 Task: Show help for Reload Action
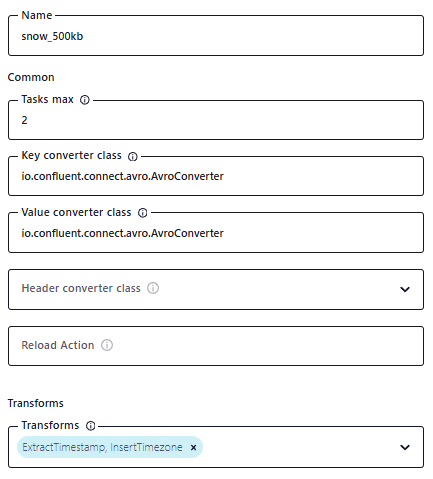tap(107, 345)
